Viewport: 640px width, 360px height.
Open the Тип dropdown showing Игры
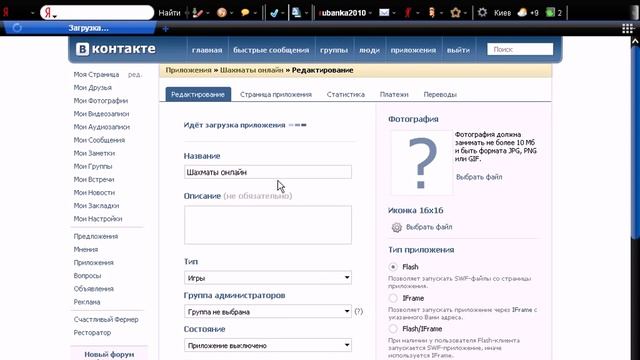tap(268, 278)
